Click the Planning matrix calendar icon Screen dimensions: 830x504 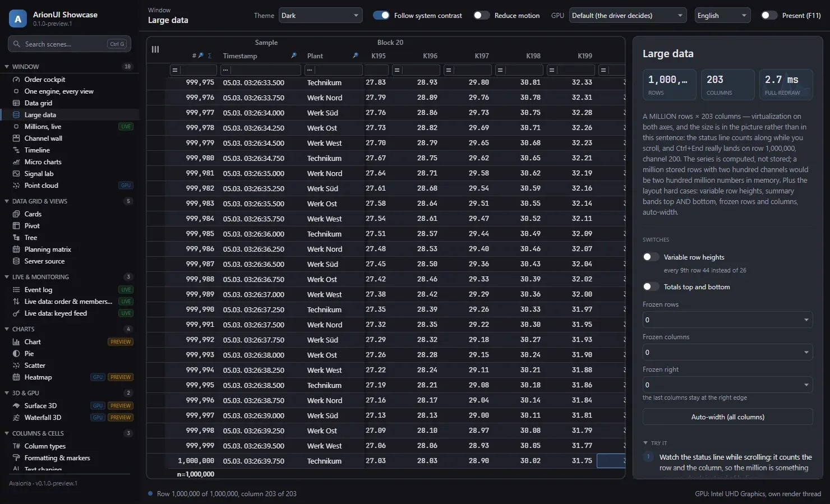point(16,249)
